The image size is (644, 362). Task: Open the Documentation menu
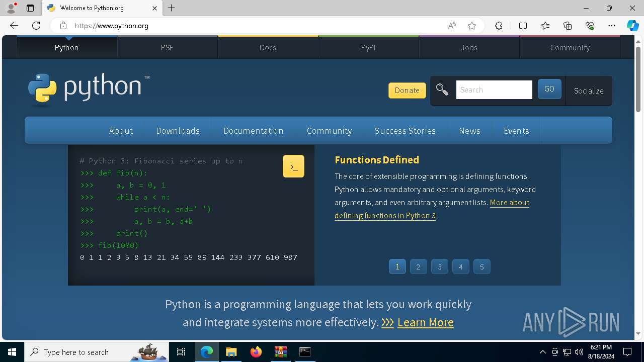pyautogui.click(x=254, y=131)
